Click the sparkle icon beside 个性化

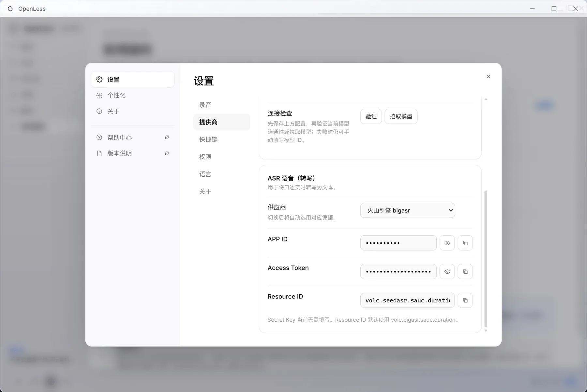[99, 95]
